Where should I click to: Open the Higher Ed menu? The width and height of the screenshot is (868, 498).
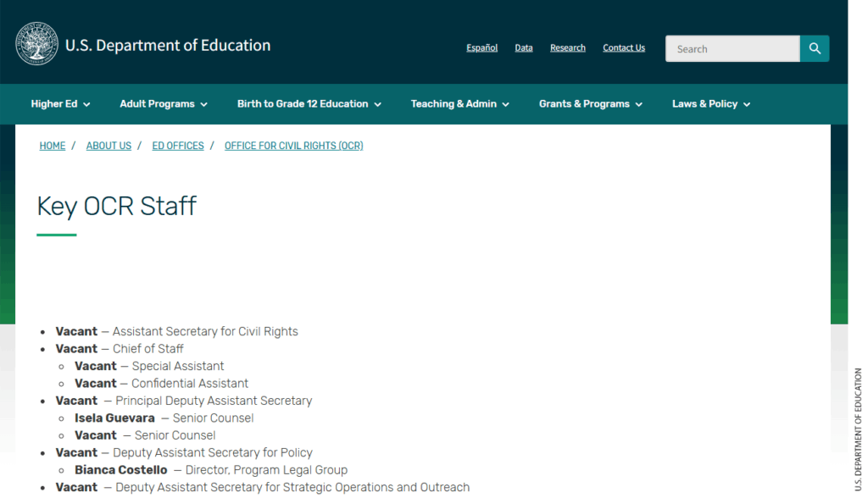[x=60, y=104]
